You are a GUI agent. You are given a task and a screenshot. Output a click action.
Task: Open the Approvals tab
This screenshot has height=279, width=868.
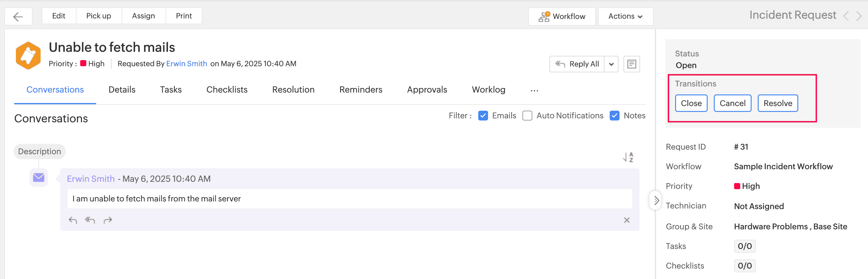pos(427,90)
